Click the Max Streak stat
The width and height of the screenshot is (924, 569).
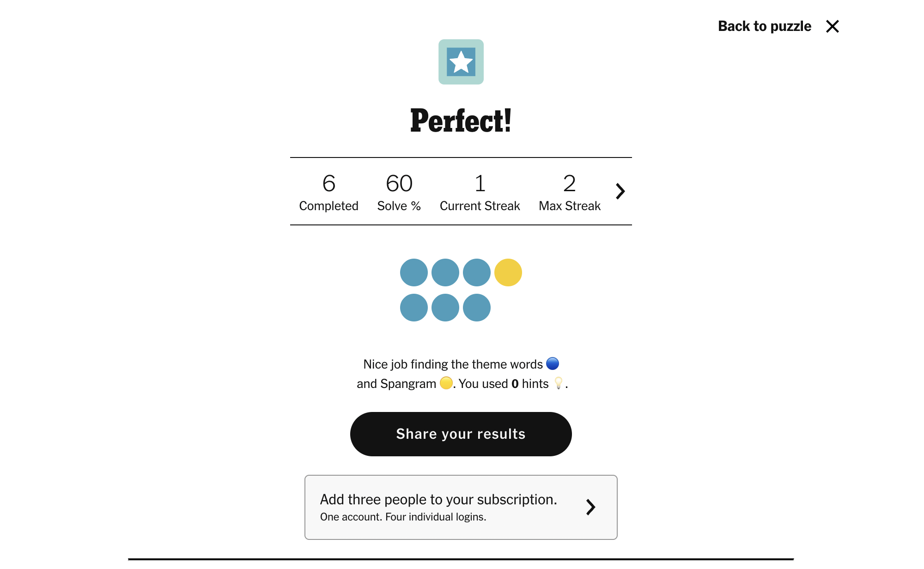569,192
